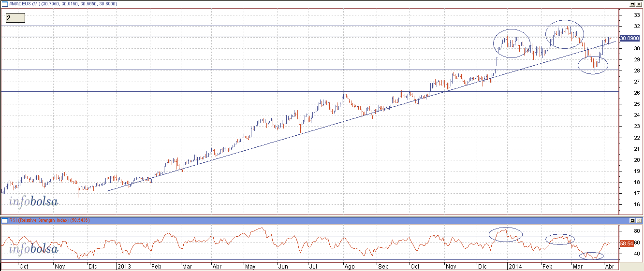This screenshot has height=271, width=644.
Task: Close the AMADEUS chart pane
Action: tap(639, 3)
